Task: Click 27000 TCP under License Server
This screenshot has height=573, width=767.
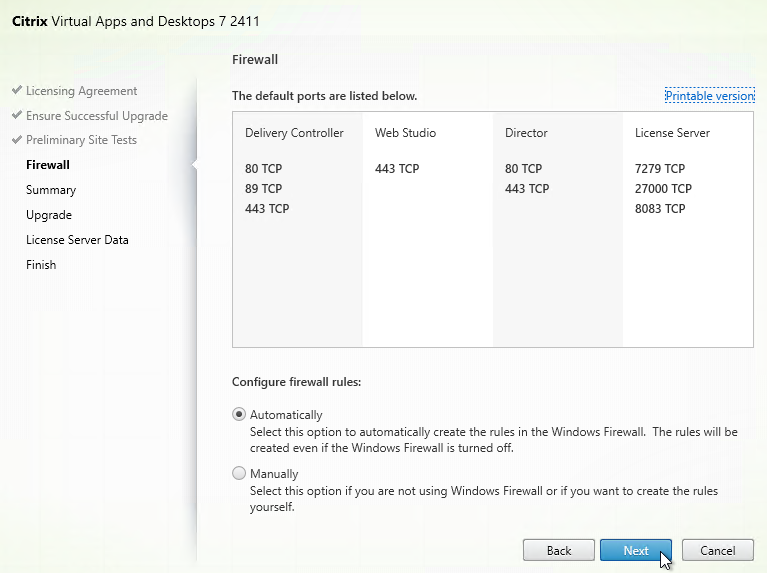Action: (663, 189)
